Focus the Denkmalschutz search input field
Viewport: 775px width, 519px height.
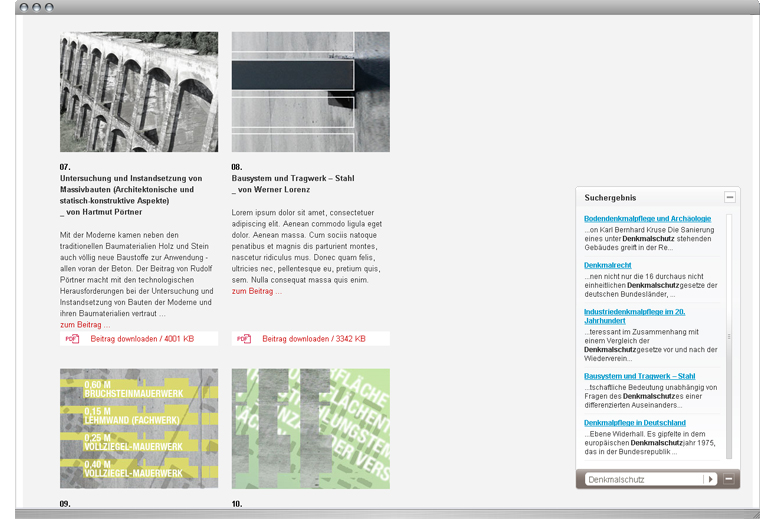[644, 479]
